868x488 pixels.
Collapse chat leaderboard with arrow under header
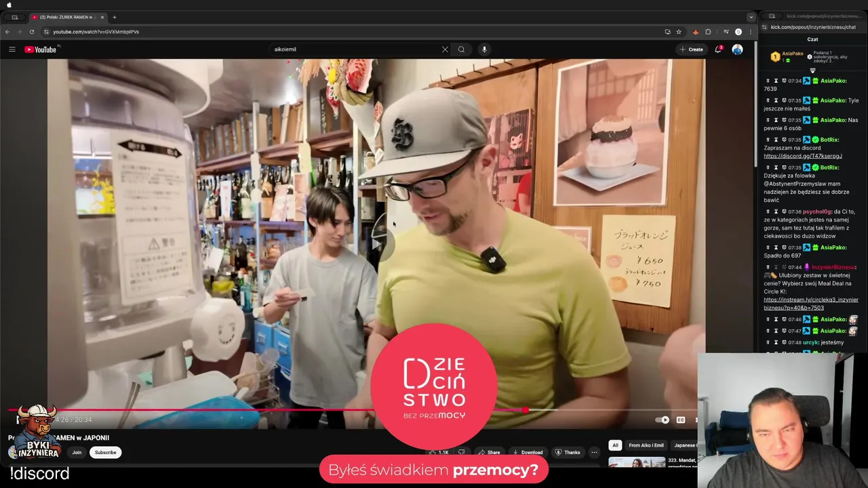812,70
